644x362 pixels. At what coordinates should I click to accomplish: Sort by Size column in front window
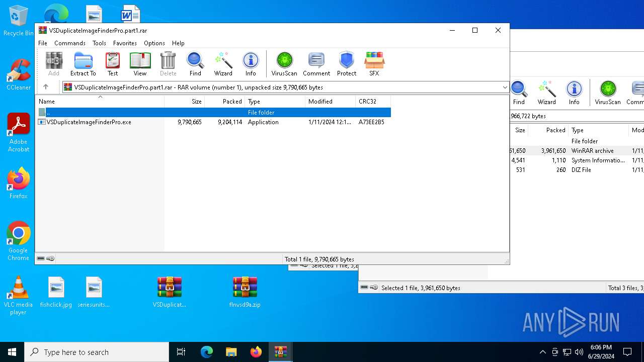[185, 101]
